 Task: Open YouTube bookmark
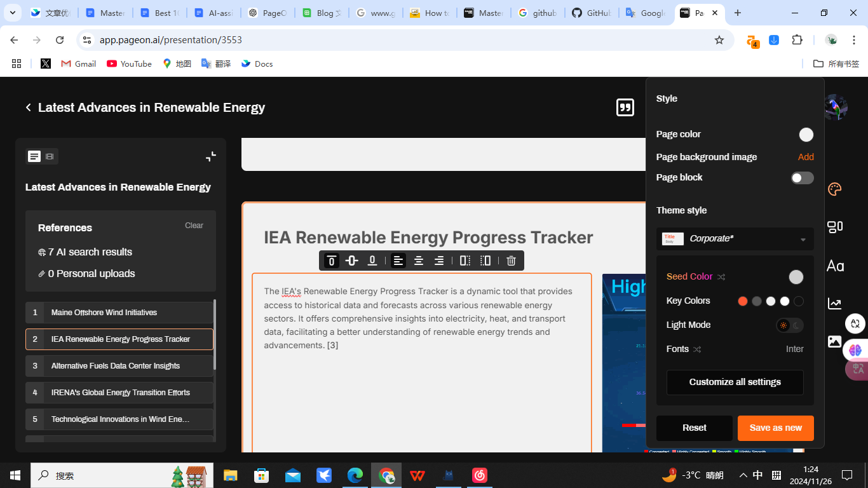129,64
